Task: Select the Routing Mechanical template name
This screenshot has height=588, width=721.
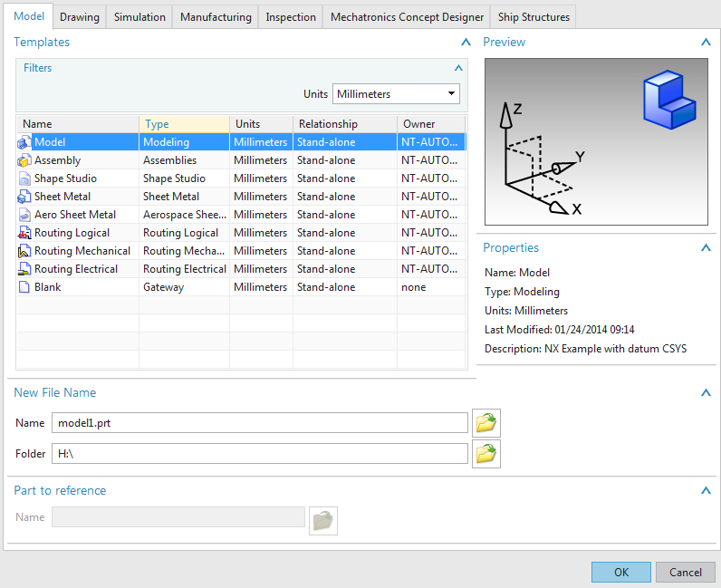Action: point(82,251)
